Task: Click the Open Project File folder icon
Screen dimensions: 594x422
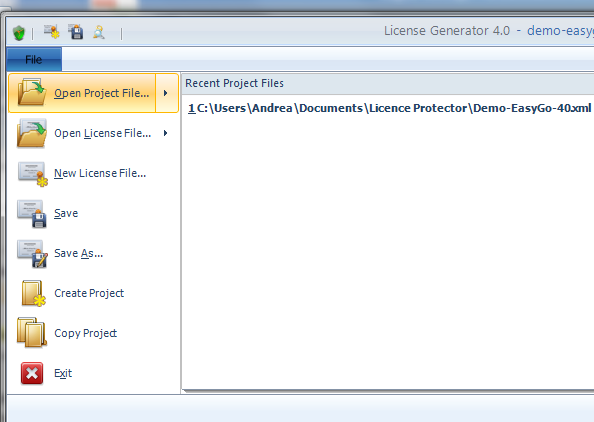Action: coord(32,91)
